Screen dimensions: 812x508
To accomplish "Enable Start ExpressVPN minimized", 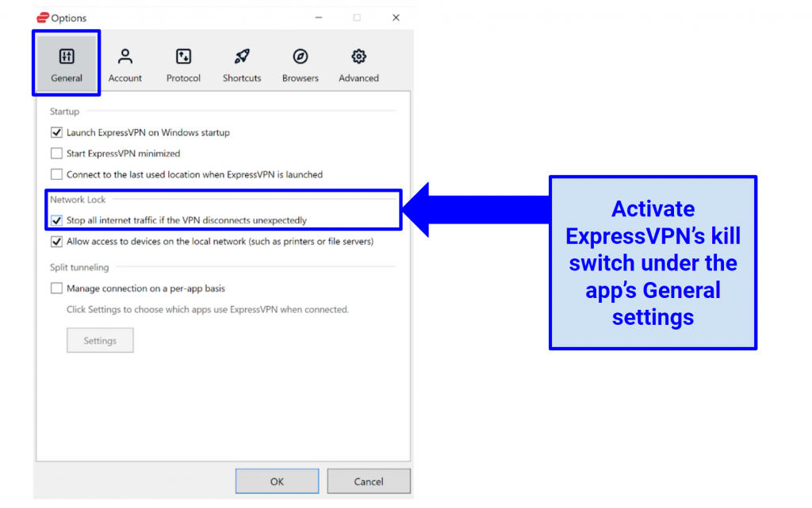I will pos(56,153).
